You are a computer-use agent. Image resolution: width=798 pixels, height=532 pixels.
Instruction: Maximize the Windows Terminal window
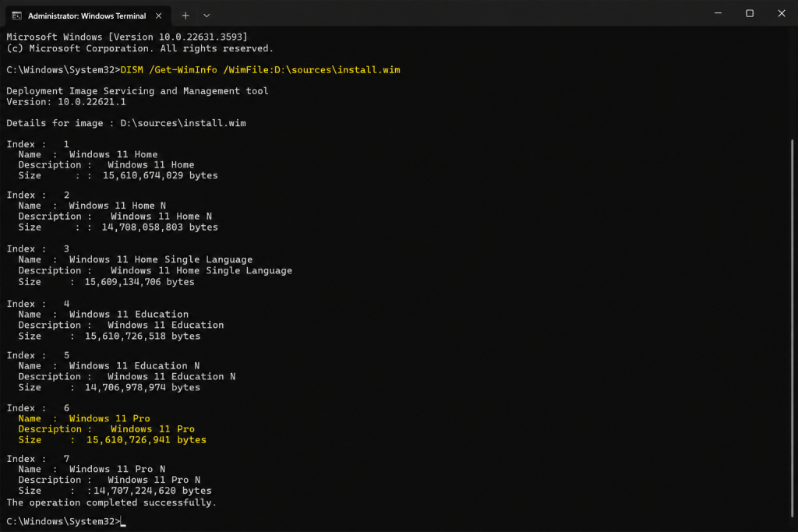click(750, 13)
